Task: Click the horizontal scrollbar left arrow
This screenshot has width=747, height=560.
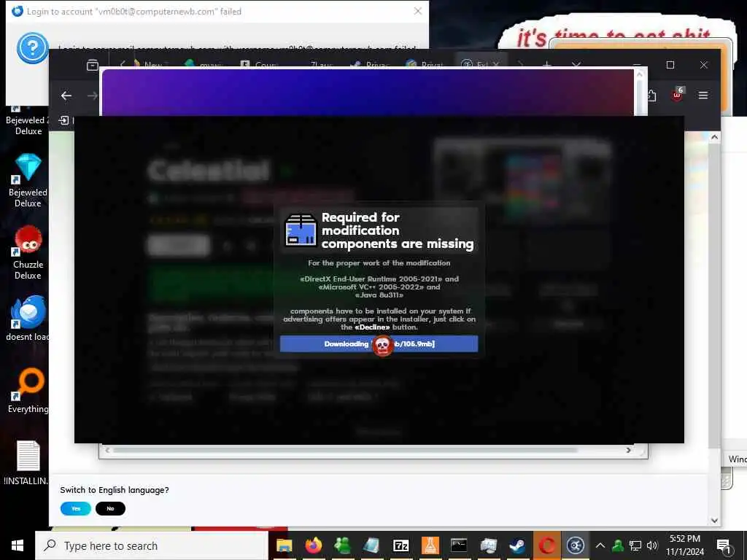Action: [108, 450]
